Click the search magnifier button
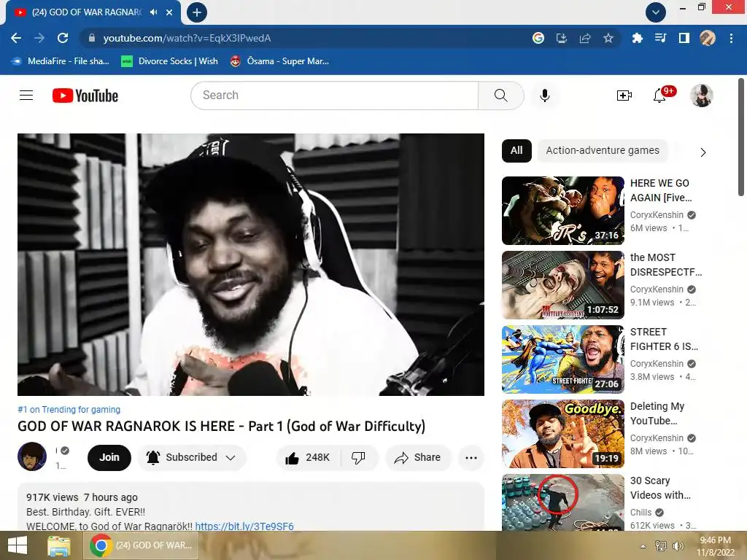This screenshot has width=747, height=560. pos(500,96)
